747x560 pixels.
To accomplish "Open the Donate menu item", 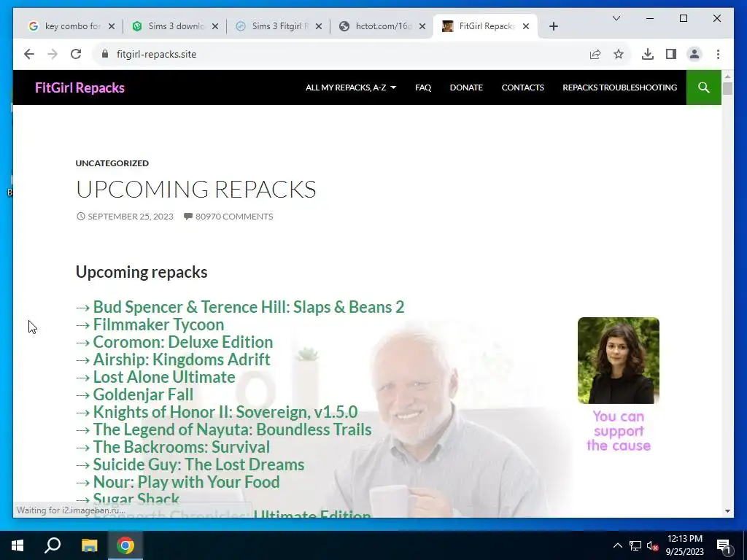I will [466, 87].
